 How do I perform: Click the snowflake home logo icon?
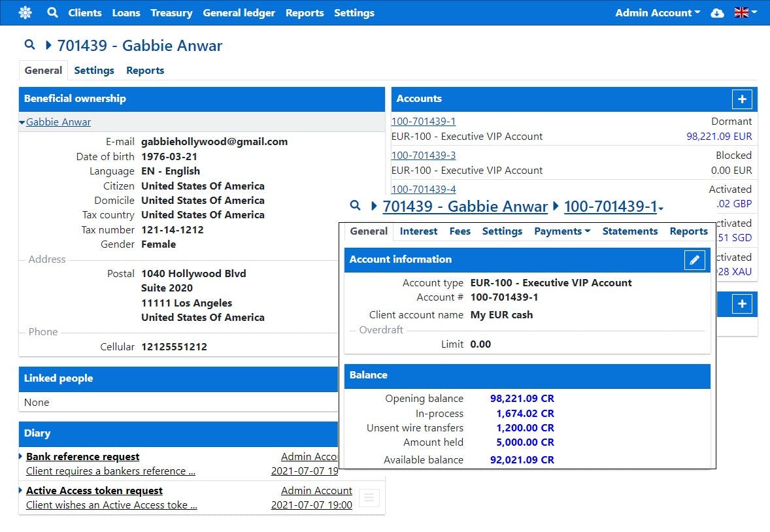(25, 13)
